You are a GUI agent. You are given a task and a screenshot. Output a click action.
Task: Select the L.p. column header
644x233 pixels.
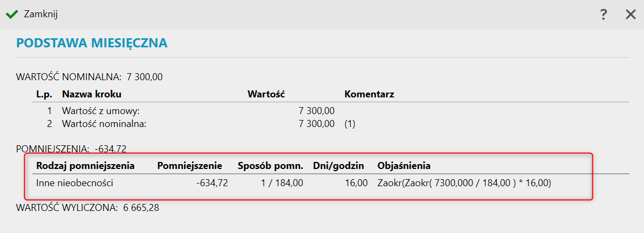[x=44, y=94]
